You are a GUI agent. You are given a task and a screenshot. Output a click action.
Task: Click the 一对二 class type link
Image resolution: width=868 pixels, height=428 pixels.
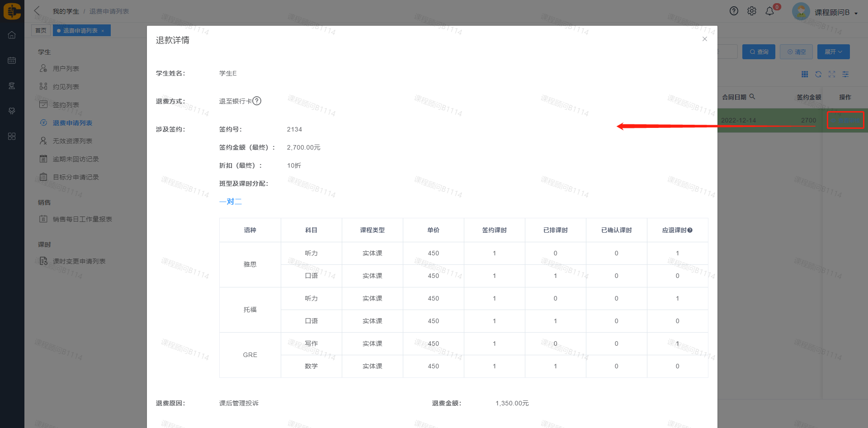click(230, 202)
